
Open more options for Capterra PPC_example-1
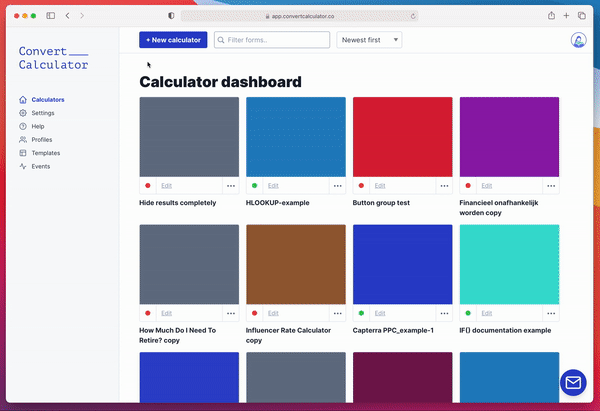444,313
